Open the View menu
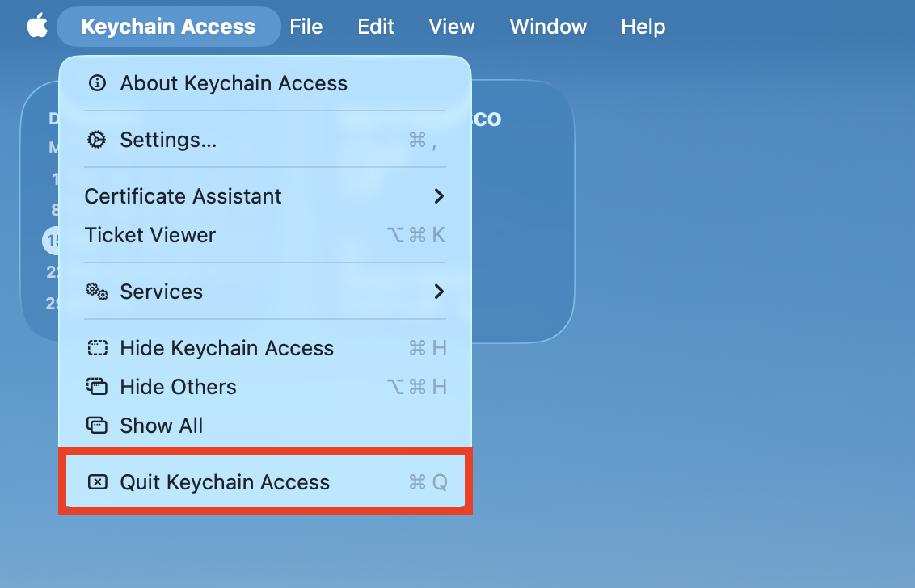Image resolution: width=915 pixels, height=588 pixels. coord(451,26)
